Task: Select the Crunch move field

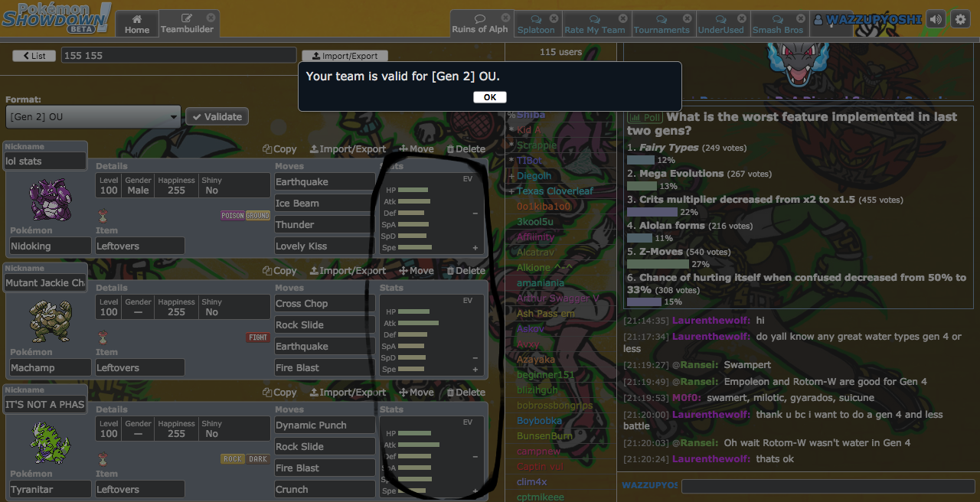Action: [325, 489]
